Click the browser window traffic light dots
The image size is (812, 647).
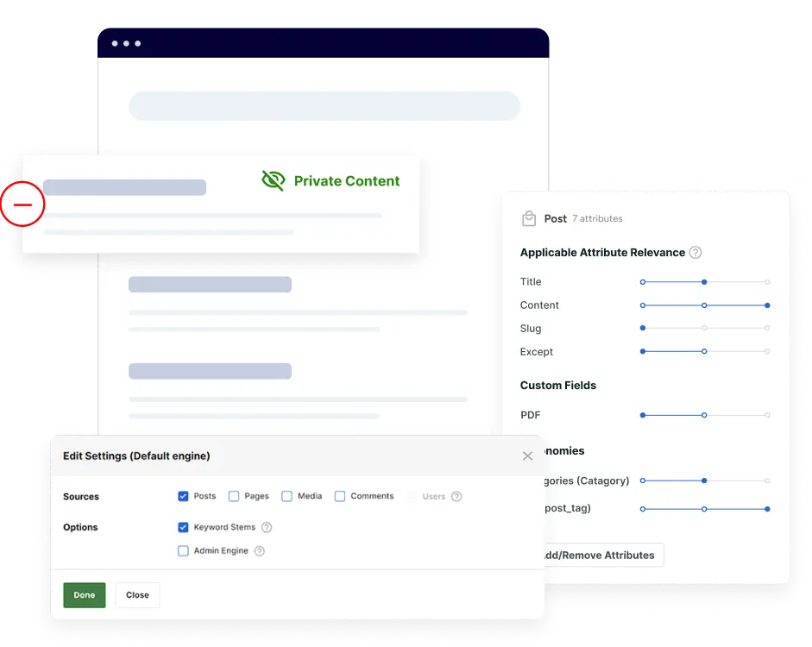coord(126,41)
